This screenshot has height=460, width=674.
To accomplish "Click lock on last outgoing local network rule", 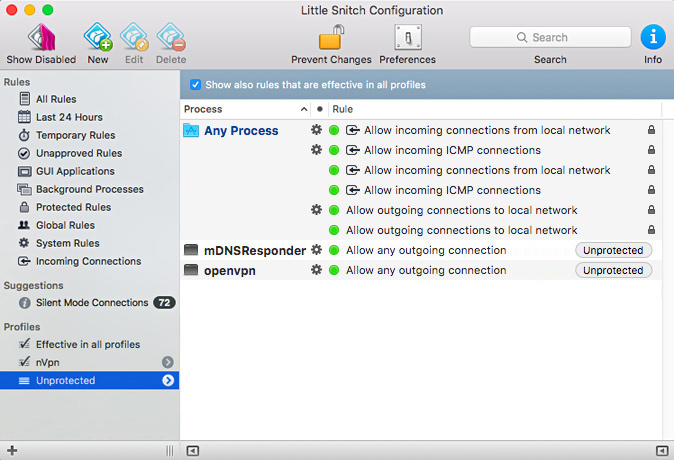I will point(652,230).
